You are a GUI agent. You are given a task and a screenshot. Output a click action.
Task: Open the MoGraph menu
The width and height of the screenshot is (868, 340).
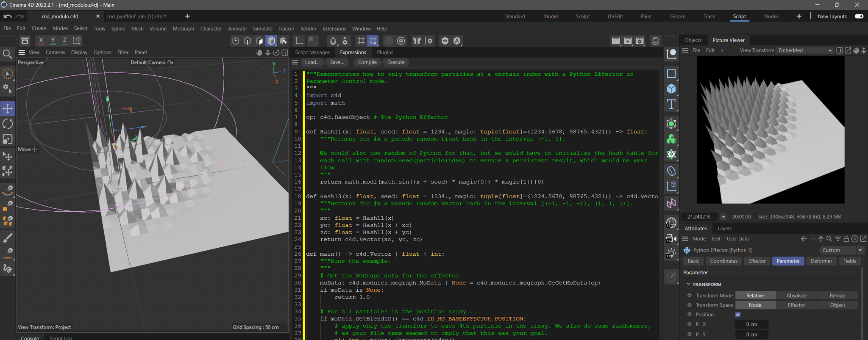(x=184, y=28)
